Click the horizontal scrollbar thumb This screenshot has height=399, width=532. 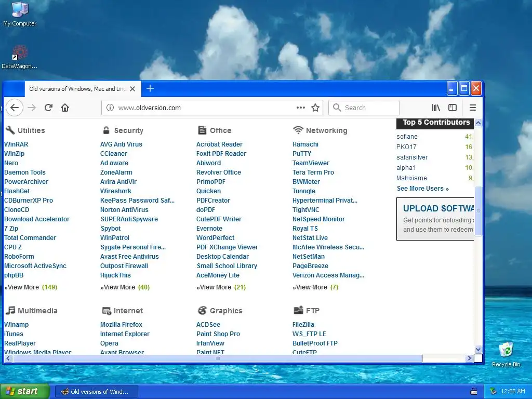pos(217,358)
